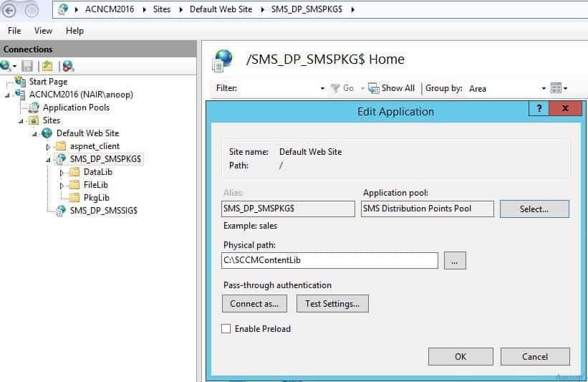Select the SMS_DP_SMSSIG$ tree label

click(104, 211)
